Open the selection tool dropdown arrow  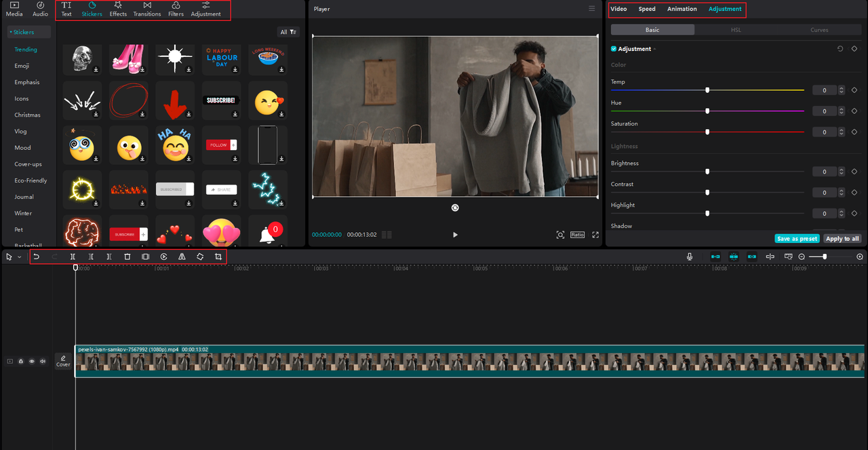pyautogui.click(x=19, y=257)
